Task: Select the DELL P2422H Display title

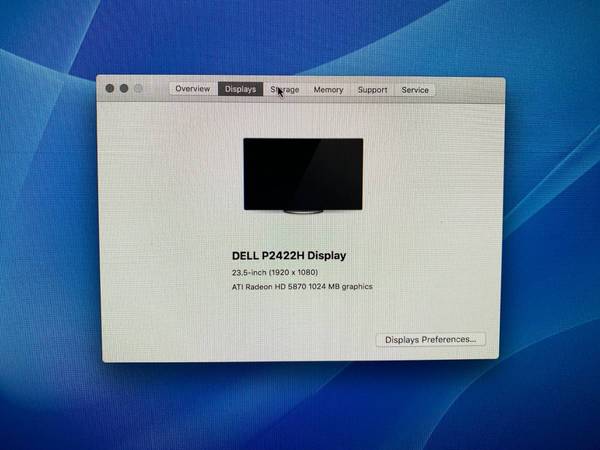Action: coord(289,256)
